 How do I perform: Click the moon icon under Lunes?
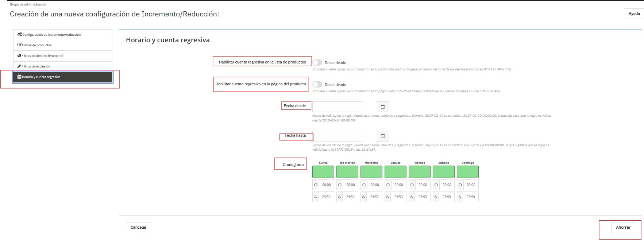316,197
